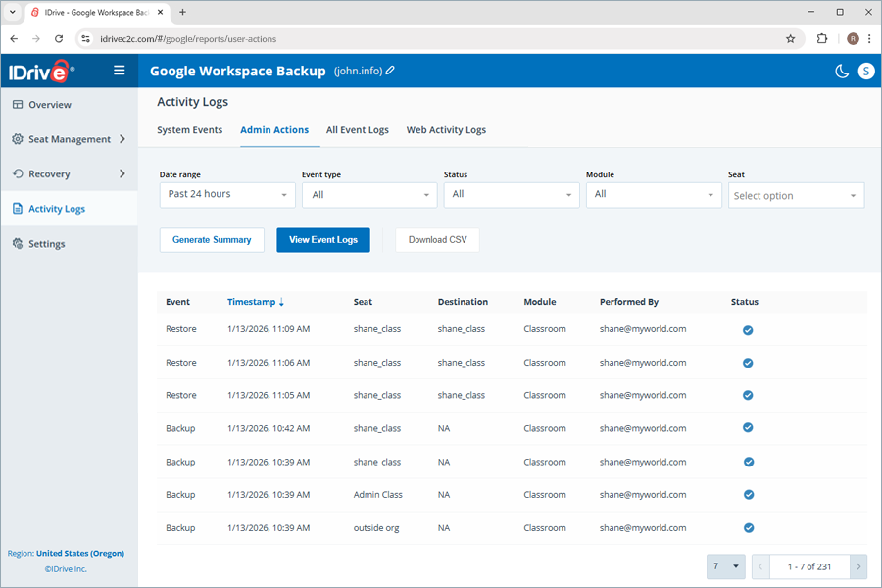Change rows per page from 7 dropdown
The width and height of the screenshot is (882, 588).
coord(725,566)
